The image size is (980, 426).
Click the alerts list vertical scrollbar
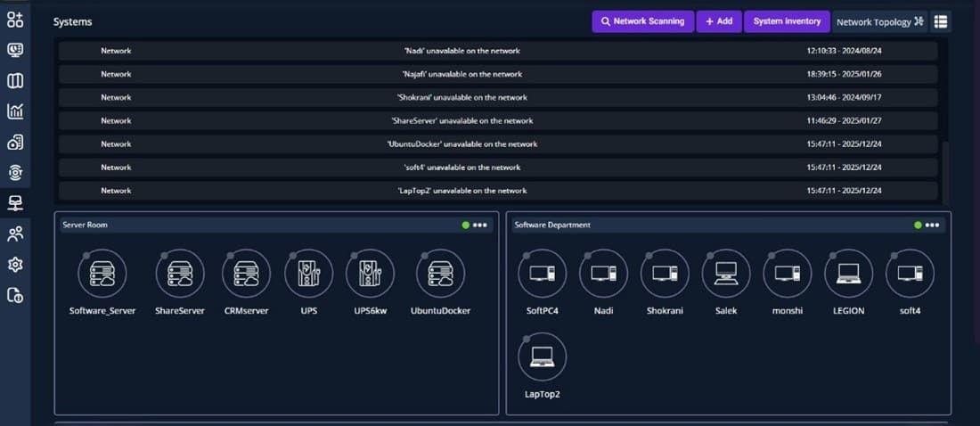945,172
